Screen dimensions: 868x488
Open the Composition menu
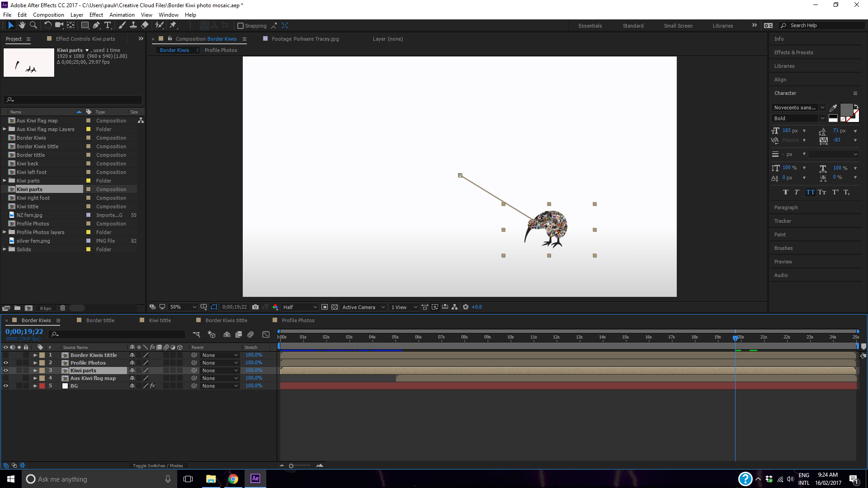(48, 15)
